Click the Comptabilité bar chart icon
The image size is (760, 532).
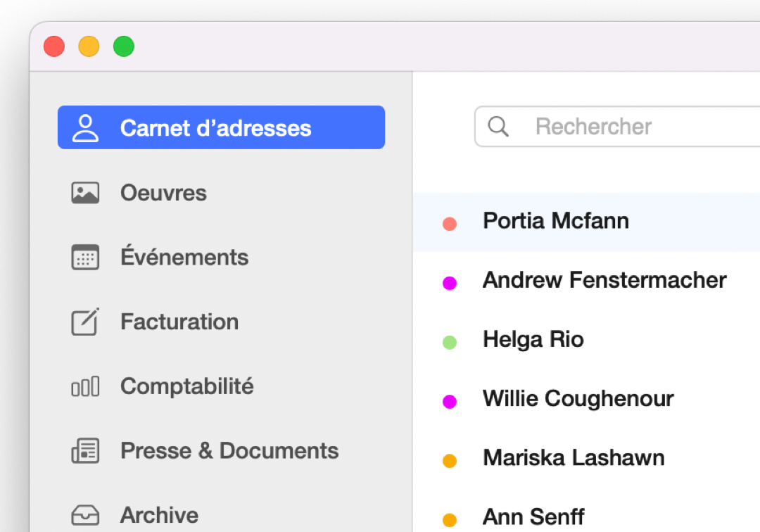[x=85, y=386]
